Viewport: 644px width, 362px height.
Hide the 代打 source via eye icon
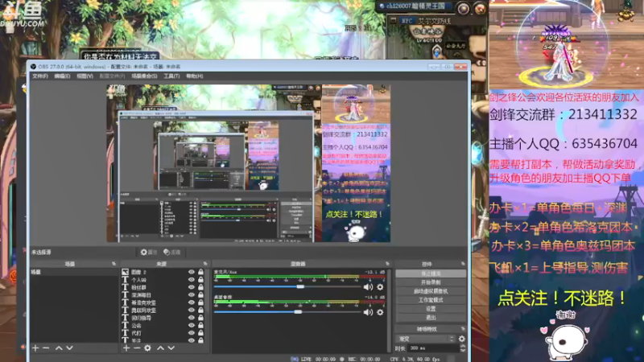tap(192, 333)
